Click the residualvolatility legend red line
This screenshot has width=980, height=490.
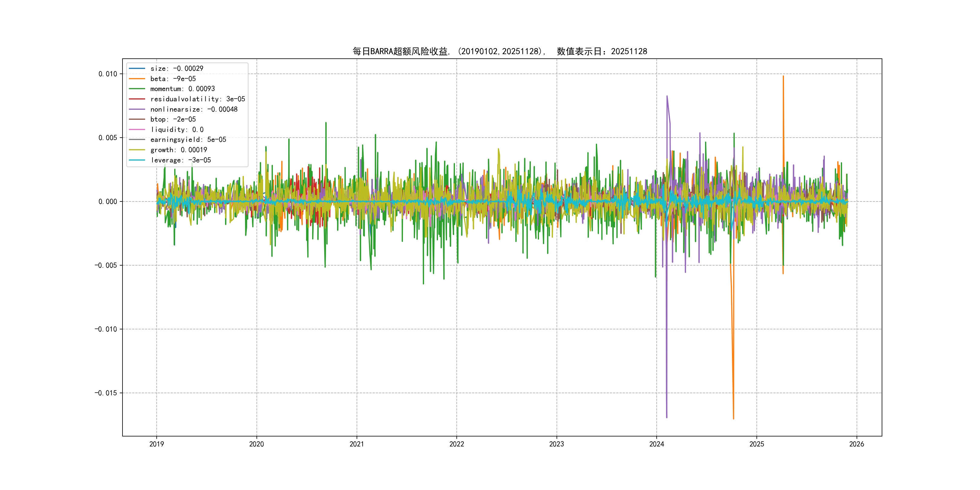click(137, 99)
